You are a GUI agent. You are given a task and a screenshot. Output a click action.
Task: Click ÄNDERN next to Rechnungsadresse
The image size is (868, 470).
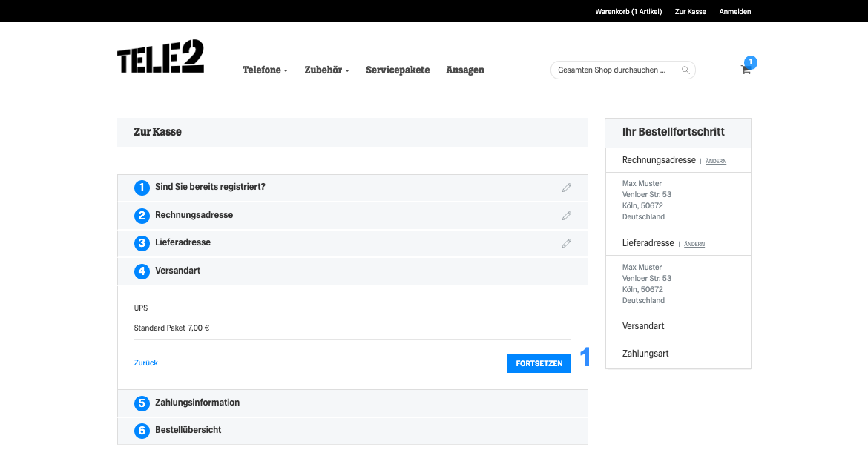[x=716, y=161]
